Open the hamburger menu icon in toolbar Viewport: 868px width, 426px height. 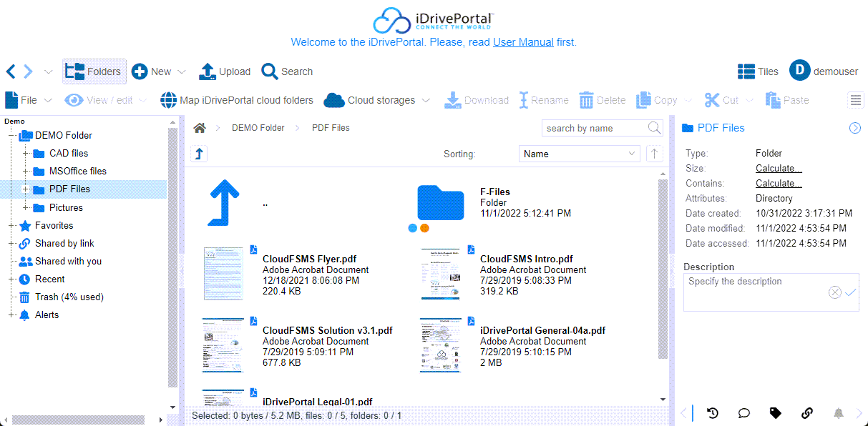[x=856, y=100]
